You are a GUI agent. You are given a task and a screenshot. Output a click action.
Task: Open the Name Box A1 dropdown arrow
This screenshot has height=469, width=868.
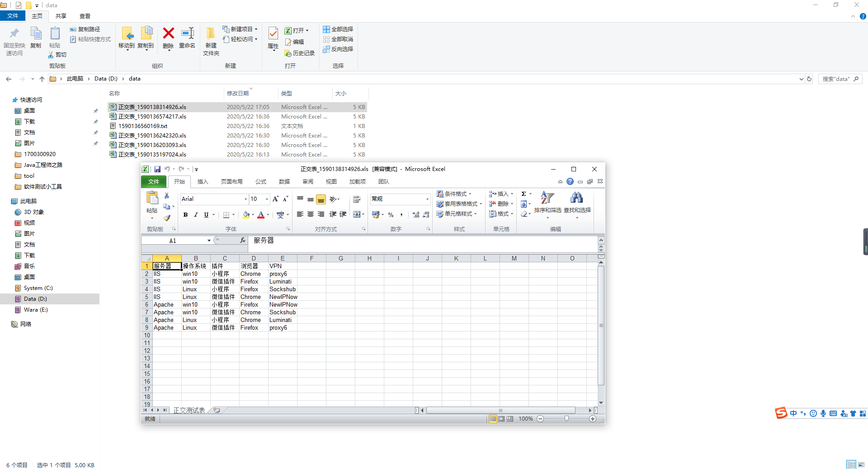209,241
